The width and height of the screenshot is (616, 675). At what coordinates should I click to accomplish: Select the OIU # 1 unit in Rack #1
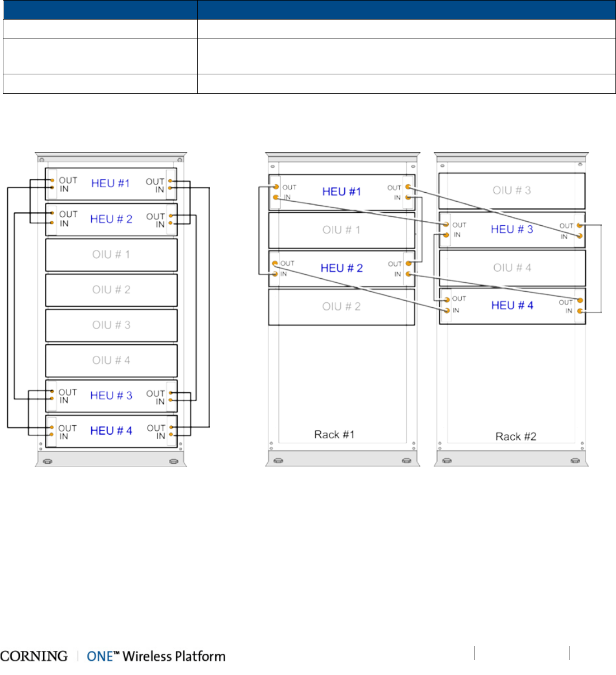click(342, 230)
